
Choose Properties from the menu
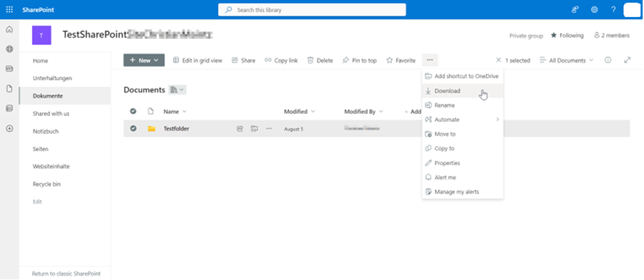(x=462, y=163)
